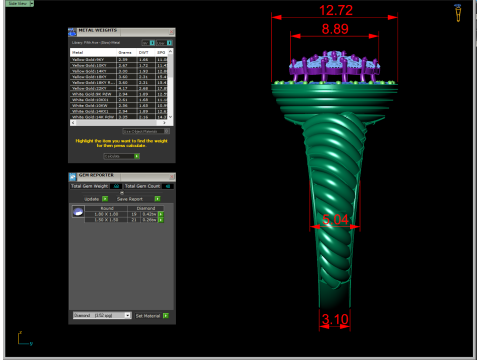Click green arrow for 21 diamonds row
480x360 pixels.
tap(161, 220)
